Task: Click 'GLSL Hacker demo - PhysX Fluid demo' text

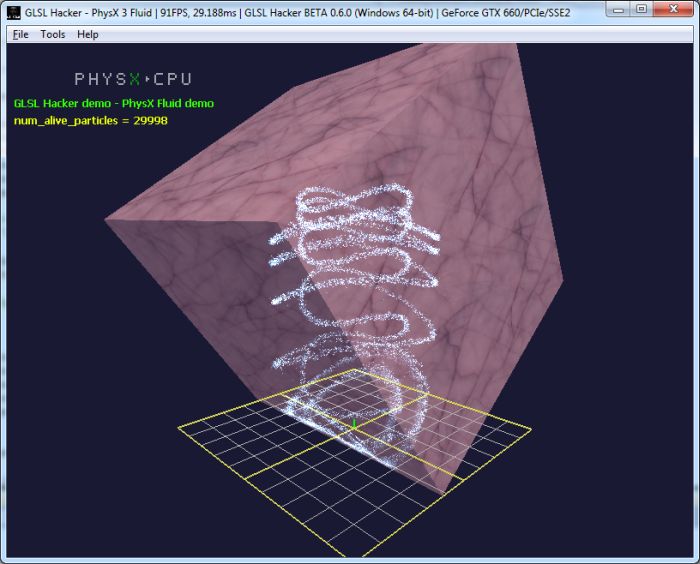Action: pyautogui.click(x=114, y=103)
